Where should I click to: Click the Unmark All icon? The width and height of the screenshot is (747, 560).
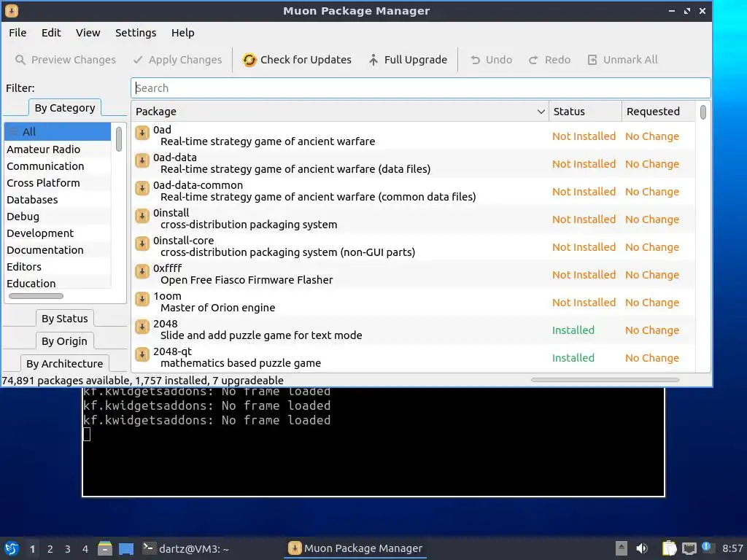click(592, 60)
